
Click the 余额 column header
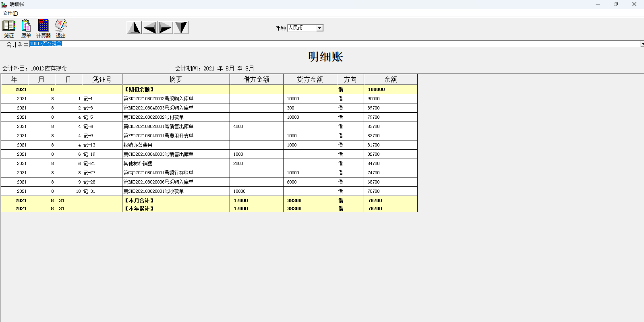click(390, 79)
